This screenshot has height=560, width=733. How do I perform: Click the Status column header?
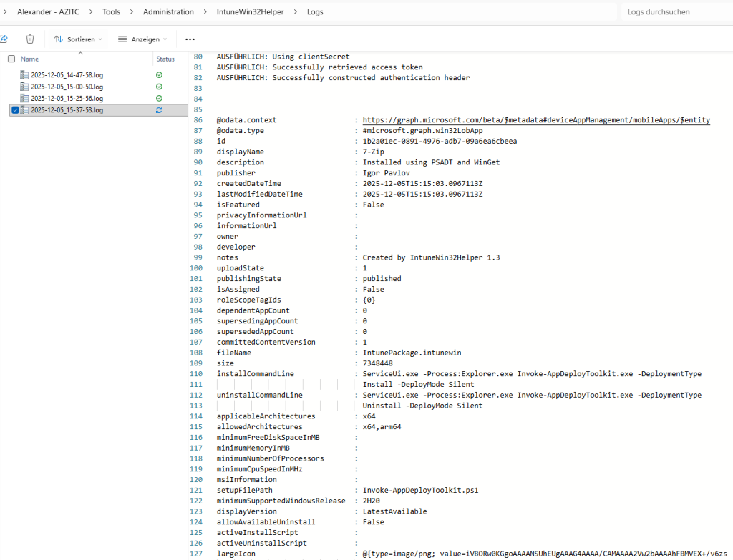165,59
